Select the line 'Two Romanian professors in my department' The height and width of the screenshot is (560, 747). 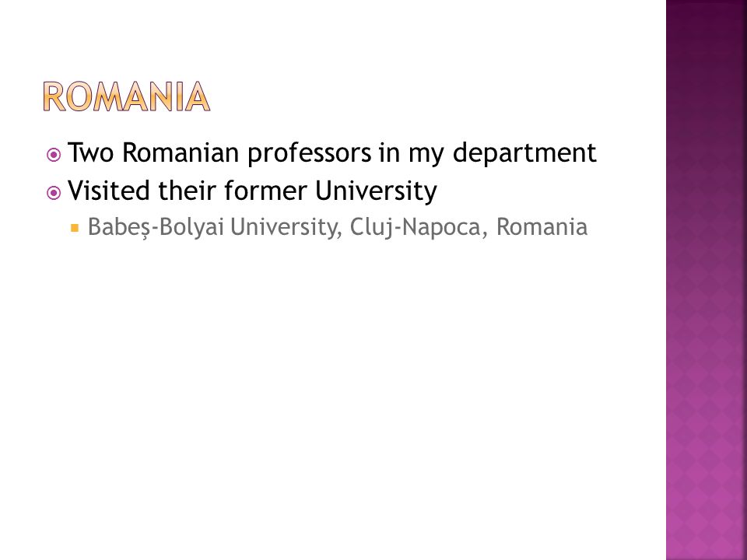tap(332, 153)
